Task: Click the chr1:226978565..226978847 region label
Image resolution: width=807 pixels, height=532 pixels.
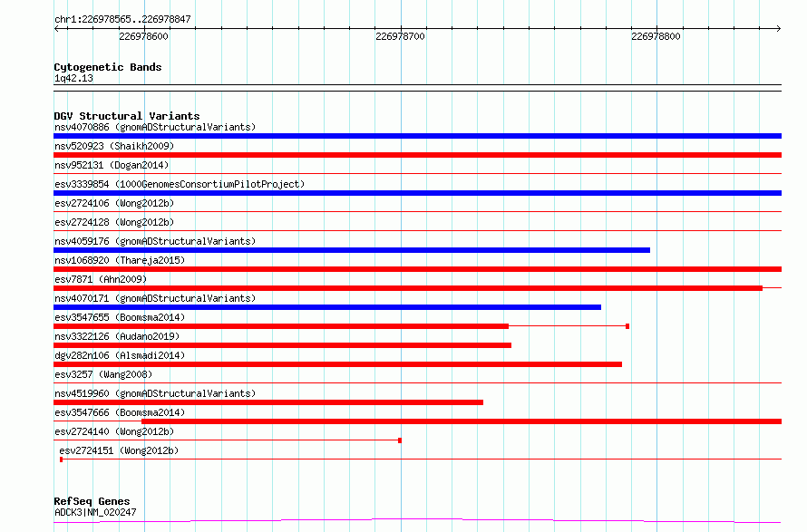Action: point(122,20)
